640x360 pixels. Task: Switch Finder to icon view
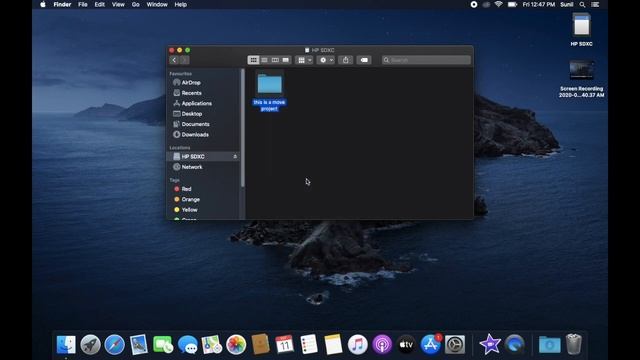coord(253,60)
